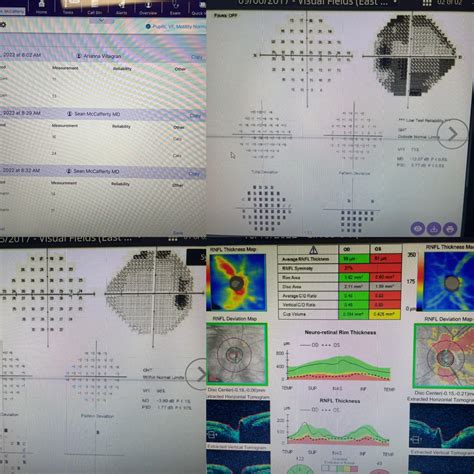The image size is (474, 474).
Task: Copy the Arianna Villagran entry
Action: [x=197, y=57]
